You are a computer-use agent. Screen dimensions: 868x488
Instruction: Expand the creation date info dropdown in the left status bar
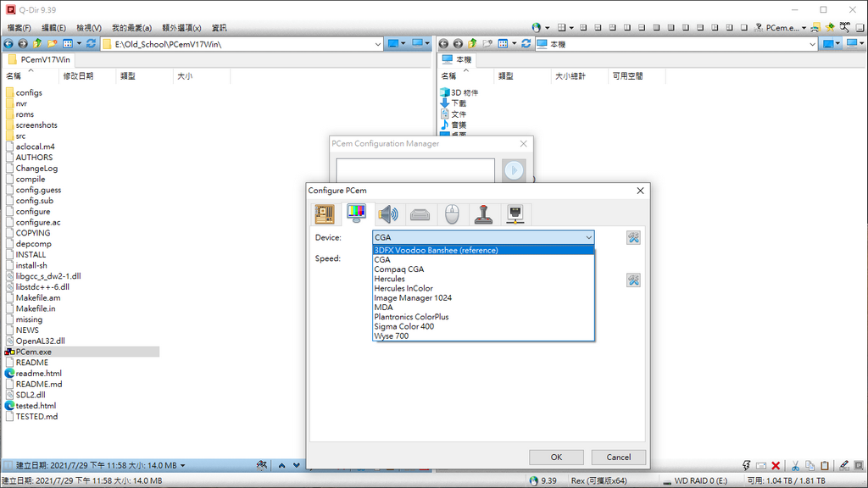click(183, 466)
